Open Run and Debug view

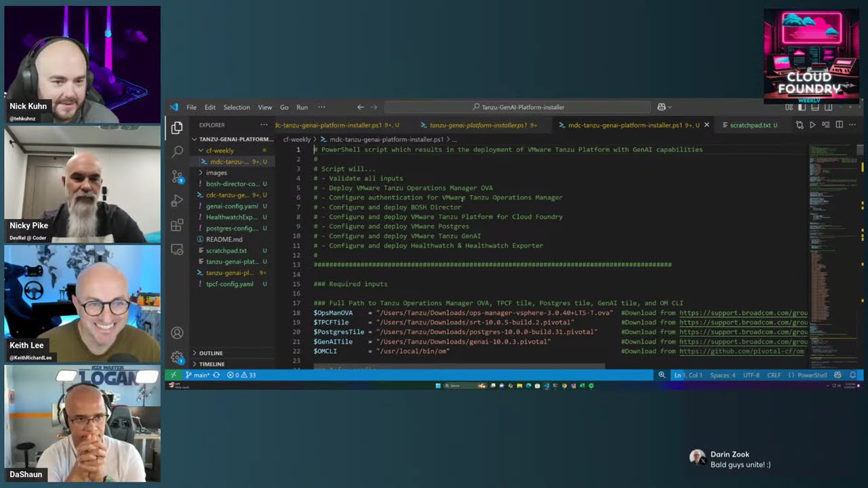pyautogui.click(x=177, y=201)
